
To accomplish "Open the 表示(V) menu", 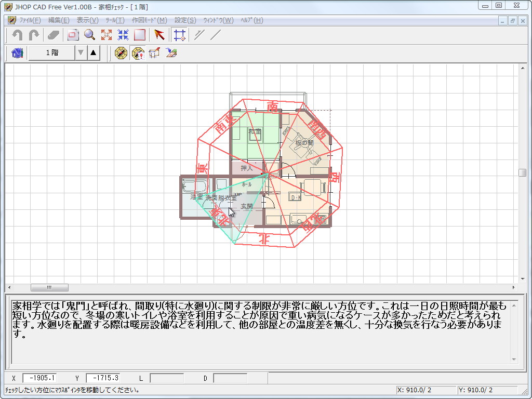I will (87, 20).
